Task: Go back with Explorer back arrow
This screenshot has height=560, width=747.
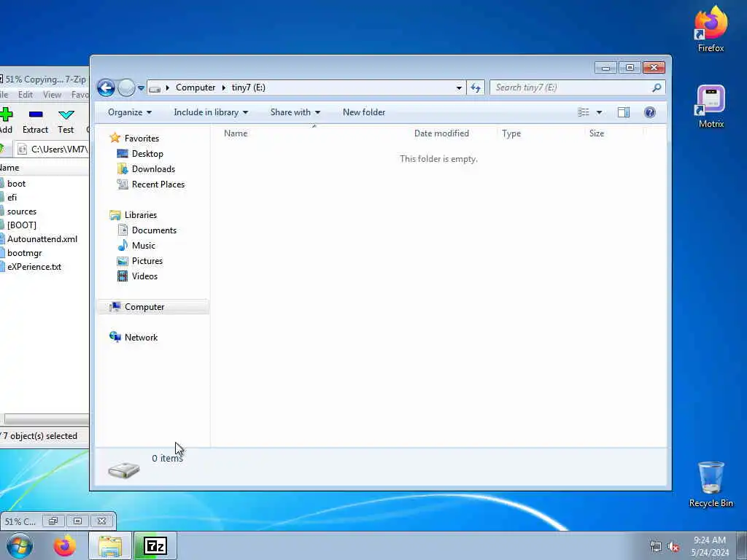Action: click(106, 87)
